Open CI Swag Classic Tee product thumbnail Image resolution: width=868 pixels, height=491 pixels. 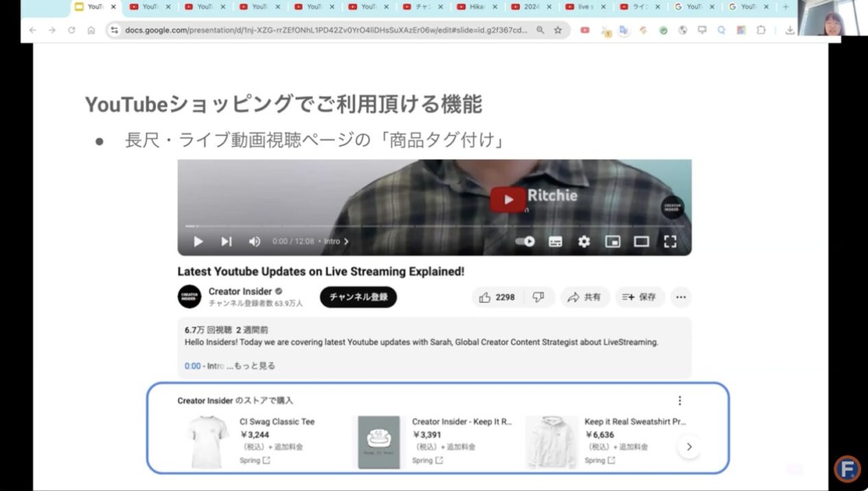[207, 443]
